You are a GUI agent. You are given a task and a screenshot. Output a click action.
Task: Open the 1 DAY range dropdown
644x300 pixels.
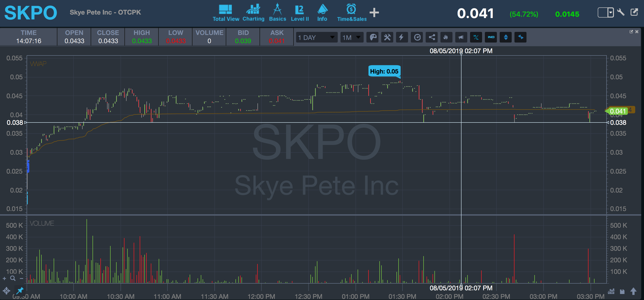coord(316,37)
